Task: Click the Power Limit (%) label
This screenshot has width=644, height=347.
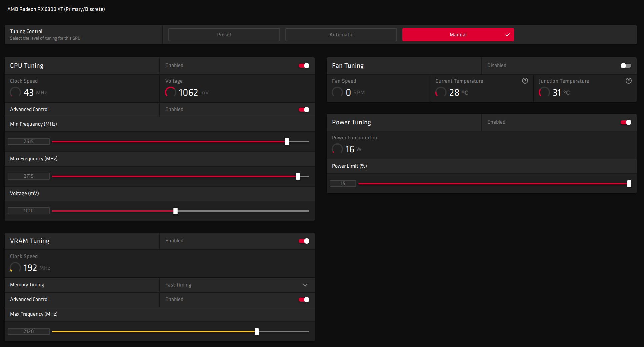Action: pyautogui.click(x=349, y=166)
